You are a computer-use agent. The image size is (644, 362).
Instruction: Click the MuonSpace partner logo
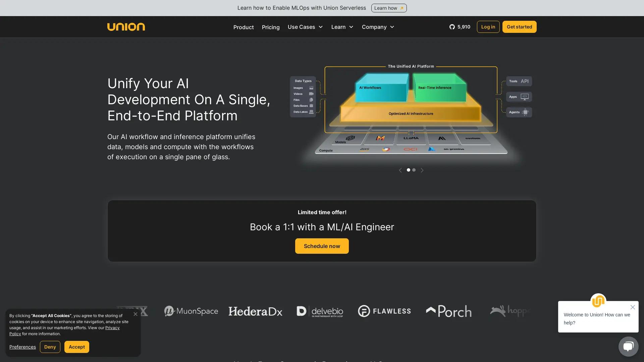click(x=191, y=311)
